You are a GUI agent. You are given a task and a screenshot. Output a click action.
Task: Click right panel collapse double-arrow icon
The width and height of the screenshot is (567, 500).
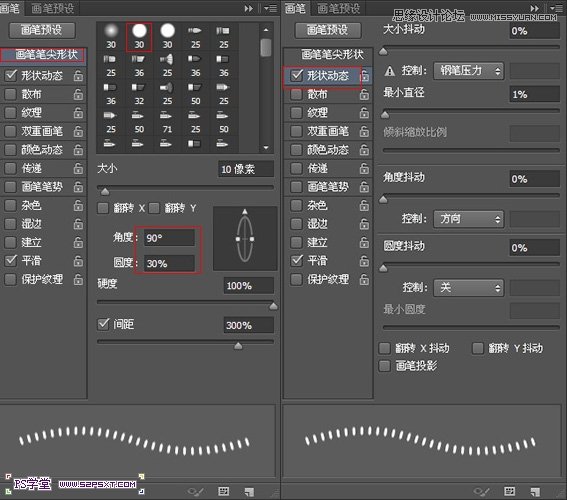point(534,8)
